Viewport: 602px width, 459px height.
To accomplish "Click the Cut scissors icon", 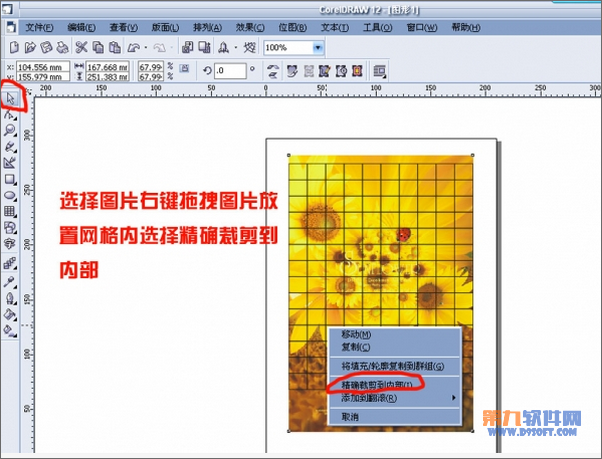I will coord(81,48).
